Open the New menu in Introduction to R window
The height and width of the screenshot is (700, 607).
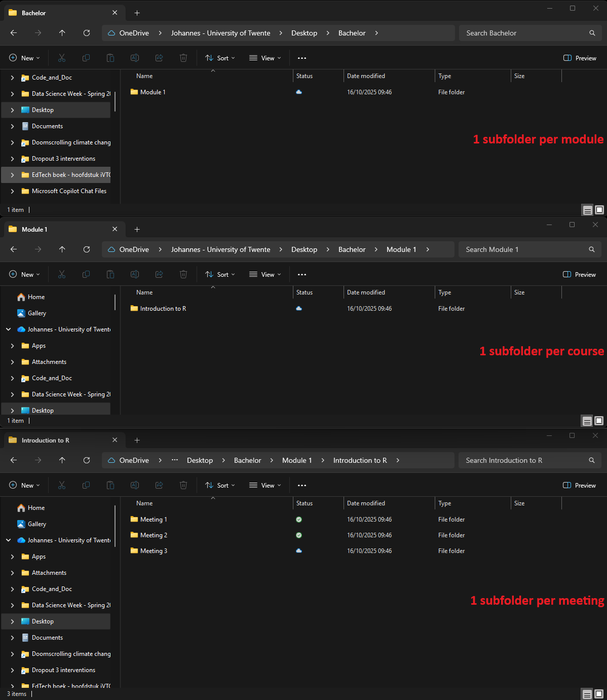coord(24,486)
